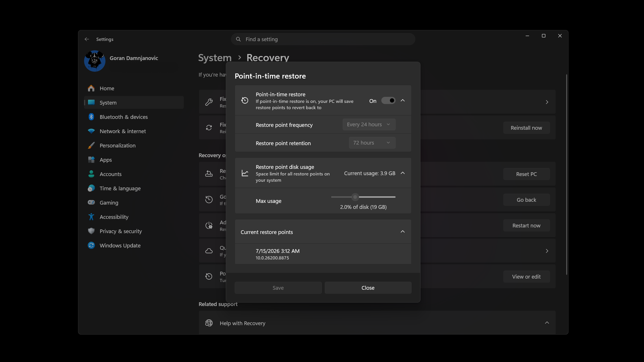Click the point-in-time restore clock icon in dialog
The image size is (644, 362).
[245, 100]
